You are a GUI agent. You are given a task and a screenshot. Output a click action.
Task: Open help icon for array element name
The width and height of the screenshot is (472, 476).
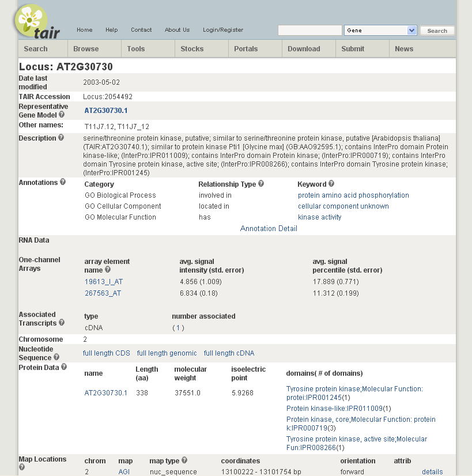tap(108, 269)
